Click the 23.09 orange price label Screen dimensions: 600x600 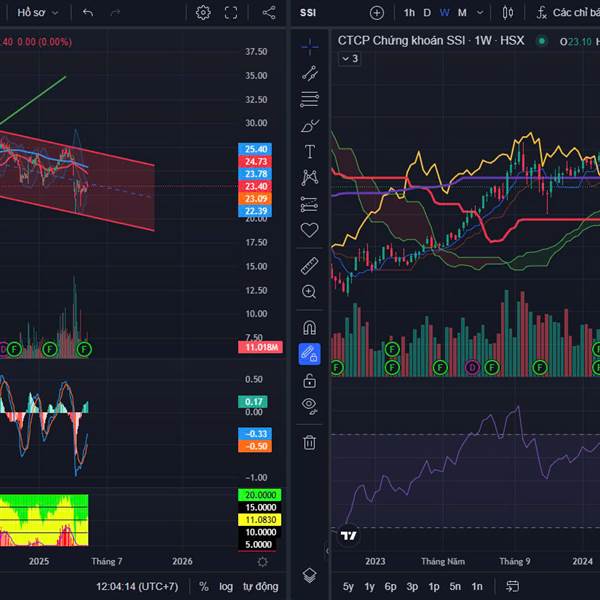[x=255, y=199]
